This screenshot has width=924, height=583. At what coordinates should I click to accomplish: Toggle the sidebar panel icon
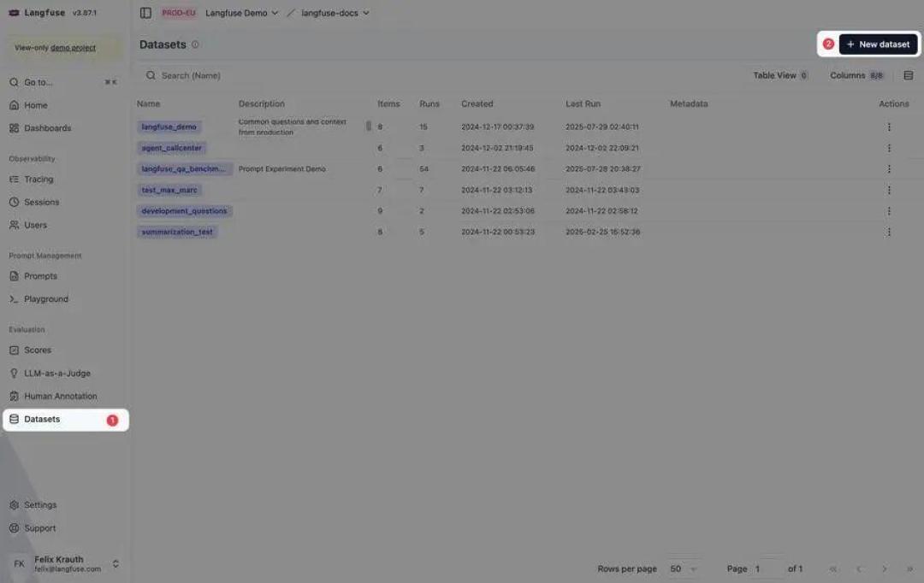click(145, 13)
